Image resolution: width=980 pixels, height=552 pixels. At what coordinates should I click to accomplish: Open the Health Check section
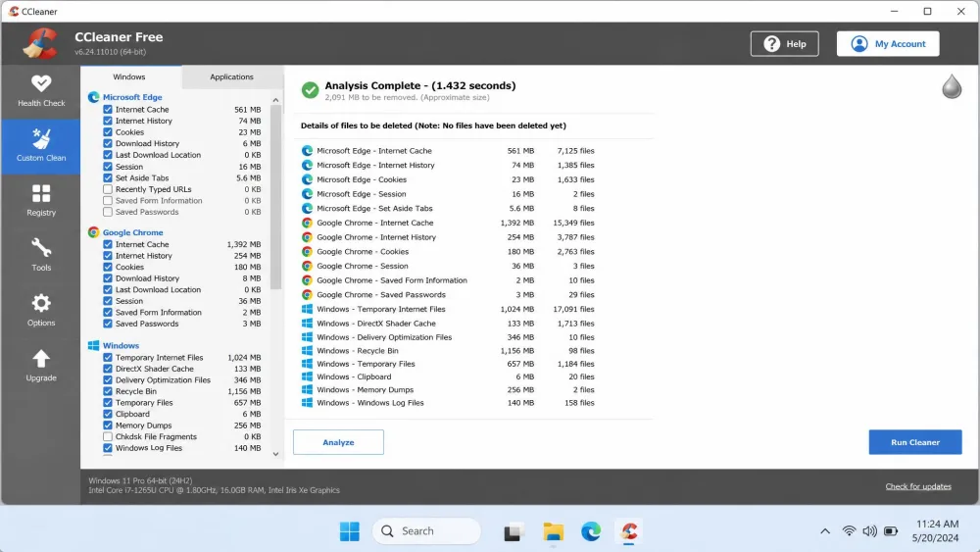tap(41, 91)
